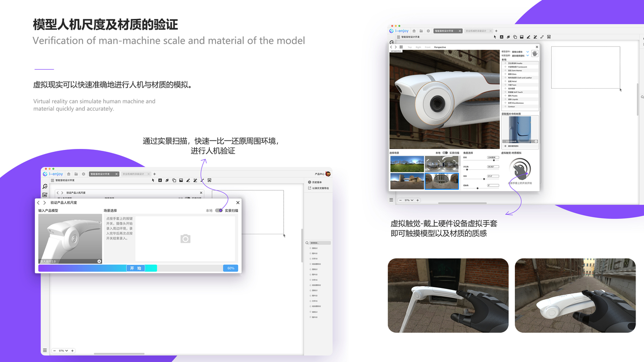
Task: Toggle 本地 / 实景扫描 switch in right dialog
Action: pyautogui.click(x=445, y=153)
